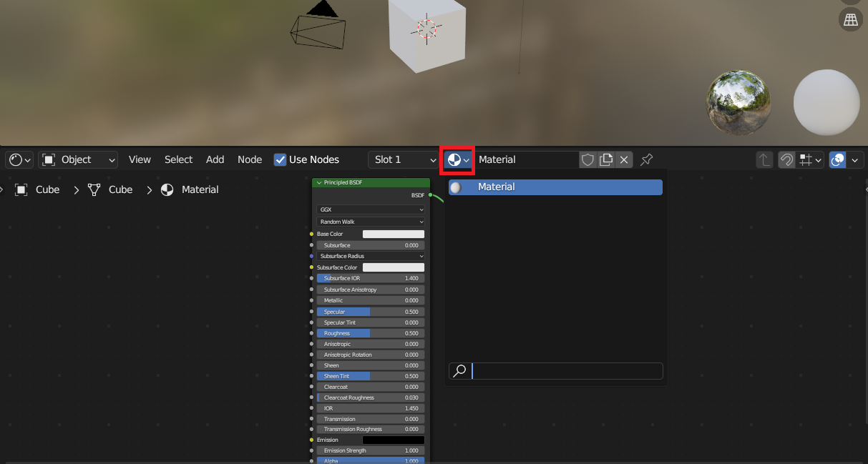Click the IOR 1.450 field

pos(371,408)
